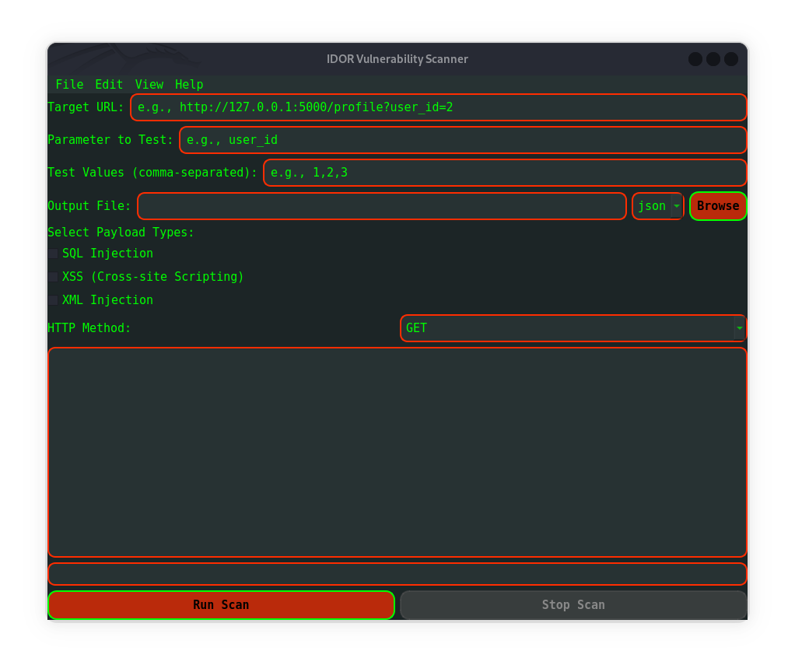The image size is (795, 672).
Task: Enable the XML Injection checkbox
Action: click(x=53, y=300)
